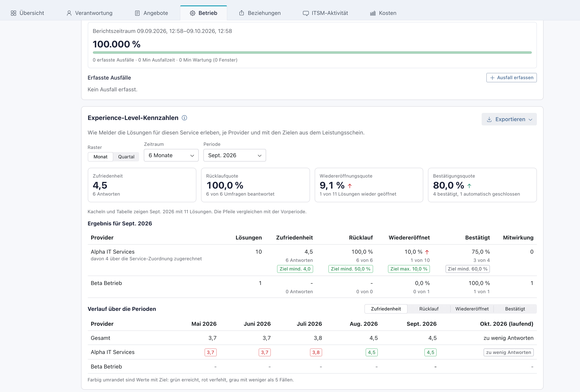The image size is (580, 392).
Task: Click the Okt. 2026 (laufend) column header
Action: click(x=507, y=324)
